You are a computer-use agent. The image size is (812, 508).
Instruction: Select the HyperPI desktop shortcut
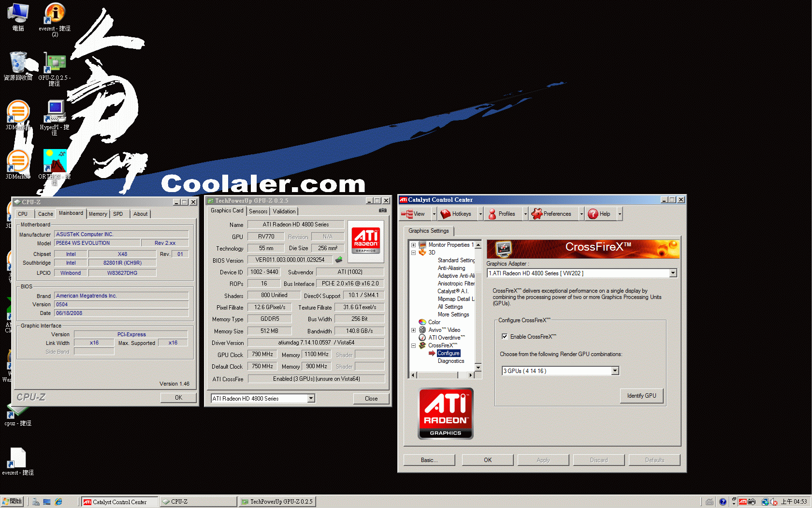(x=55, y=118)
